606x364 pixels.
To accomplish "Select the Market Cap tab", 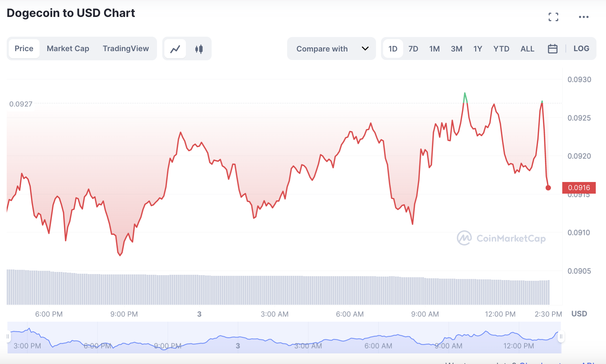I will pos(68,49).
